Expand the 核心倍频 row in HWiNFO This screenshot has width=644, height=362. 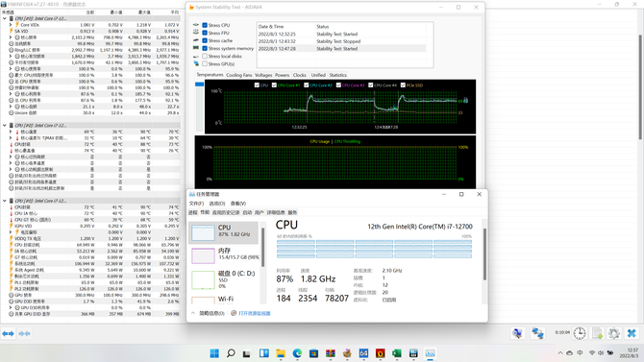point(11,107)
